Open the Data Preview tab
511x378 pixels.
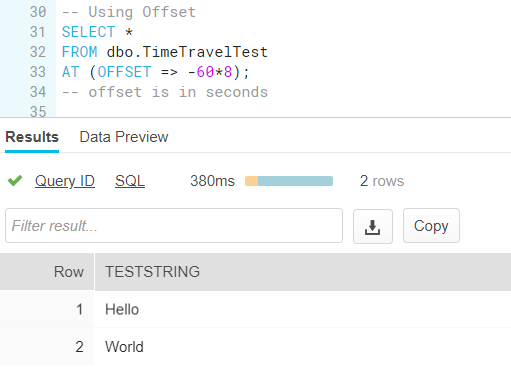tap(124, 137)
